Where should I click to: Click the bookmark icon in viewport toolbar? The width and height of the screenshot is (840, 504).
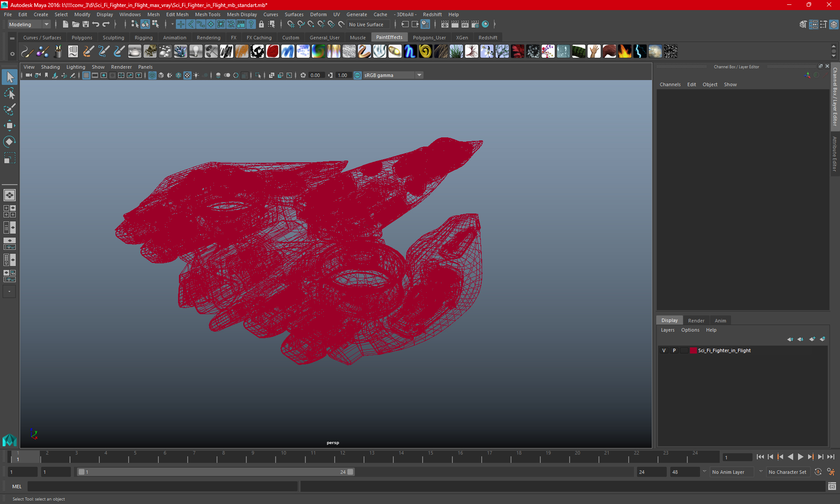[46, 75]
